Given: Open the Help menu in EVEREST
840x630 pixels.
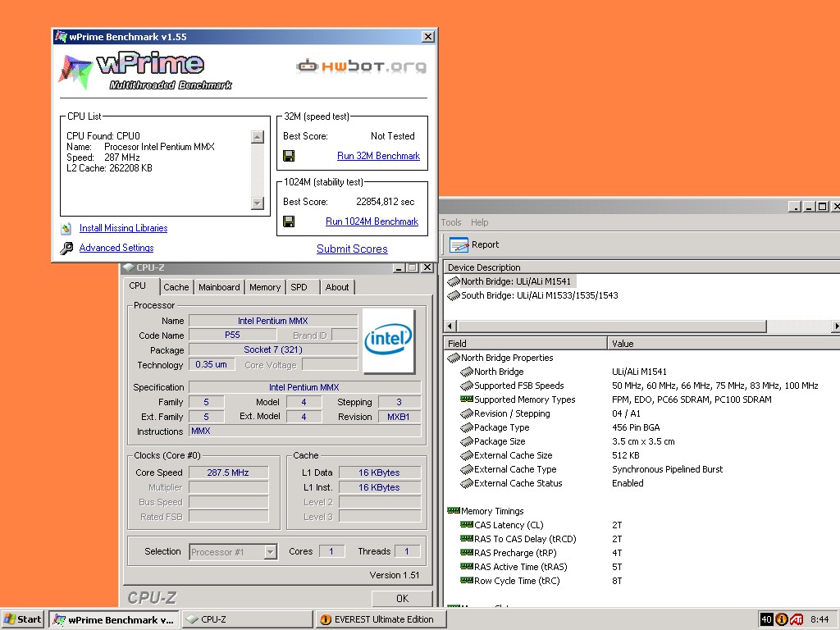Looking at the screenshot, I should pos(479,222).
